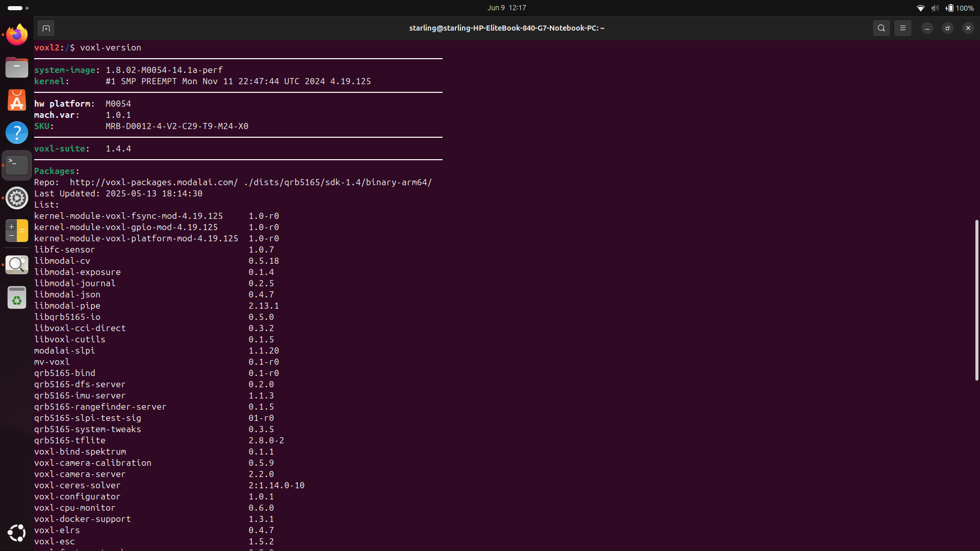The image size is (980, 551).
Task: Click the voxl-configurator package name
Action: click(78, 496)
